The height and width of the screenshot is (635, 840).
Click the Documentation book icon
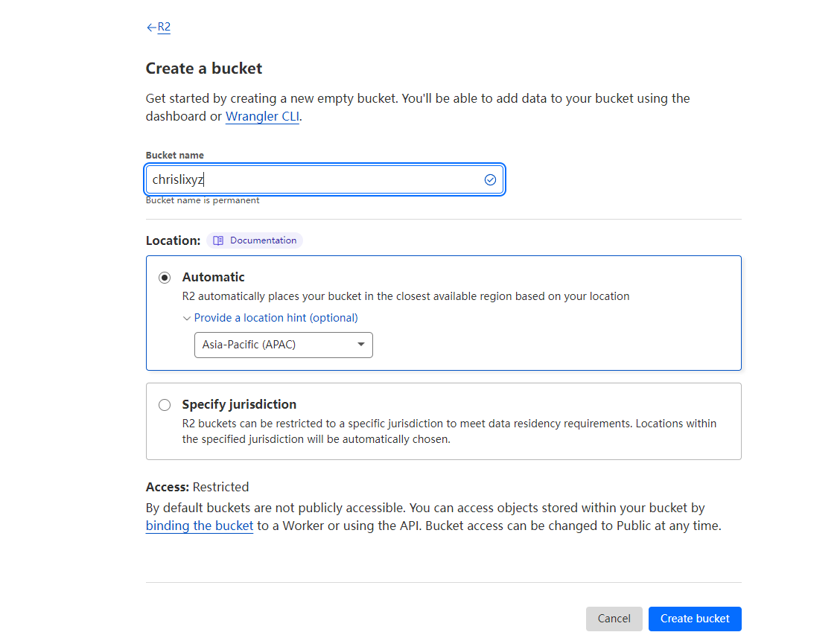click(218, 240)
